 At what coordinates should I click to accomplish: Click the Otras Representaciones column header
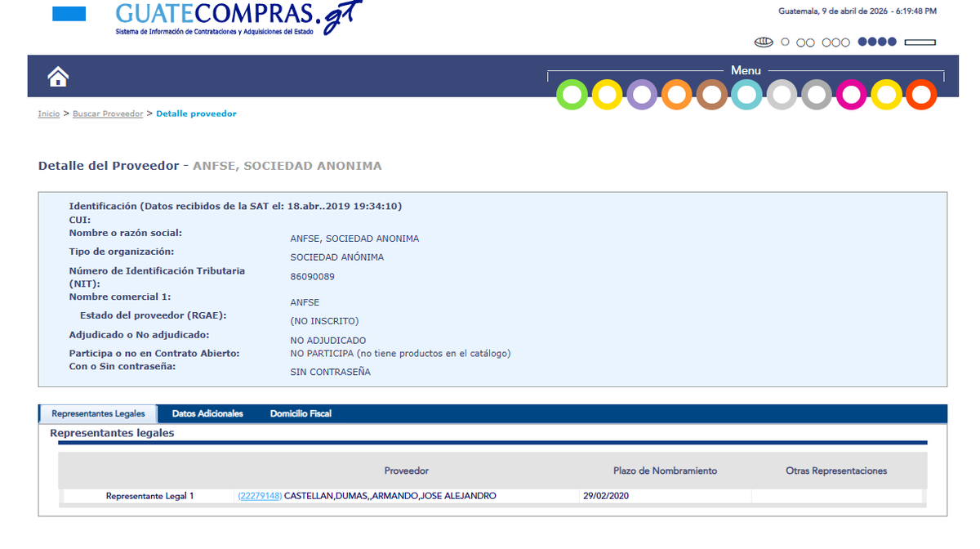pos(836,471)
